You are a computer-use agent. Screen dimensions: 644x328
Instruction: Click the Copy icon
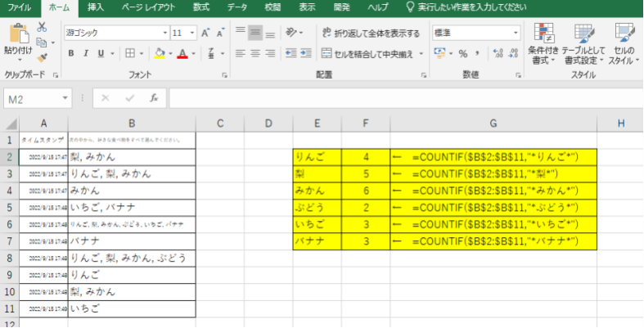(x=42, y=43)
